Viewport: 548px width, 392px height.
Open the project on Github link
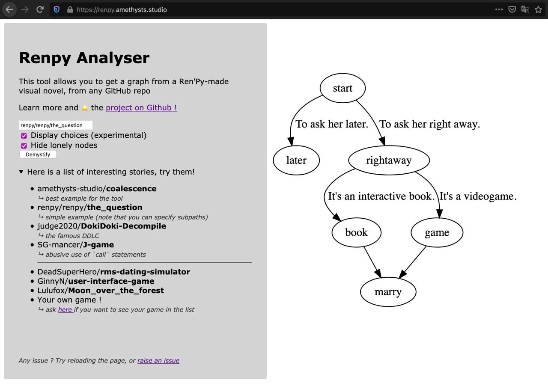coord(141,108)
